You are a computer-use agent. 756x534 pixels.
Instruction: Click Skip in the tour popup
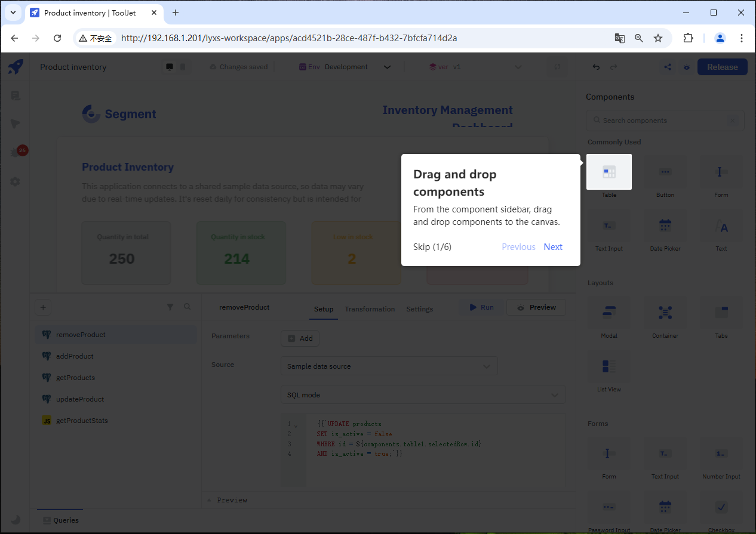tap(432, 247)
